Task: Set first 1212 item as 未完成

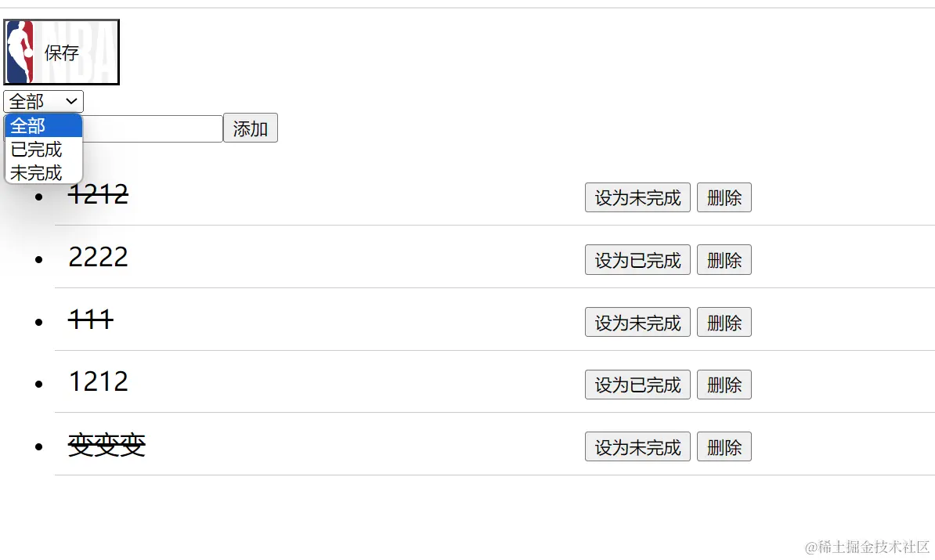Action: 637,198
